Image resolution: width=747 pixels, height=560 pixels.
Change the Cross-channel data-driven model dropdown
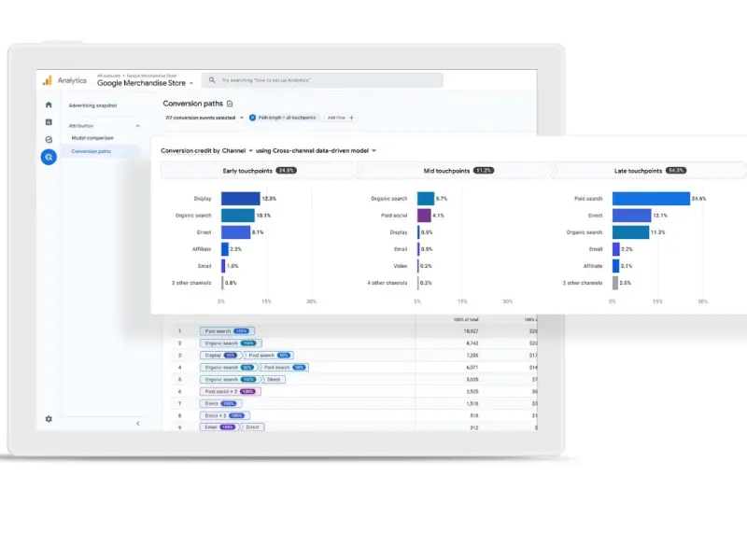point(373,150)
